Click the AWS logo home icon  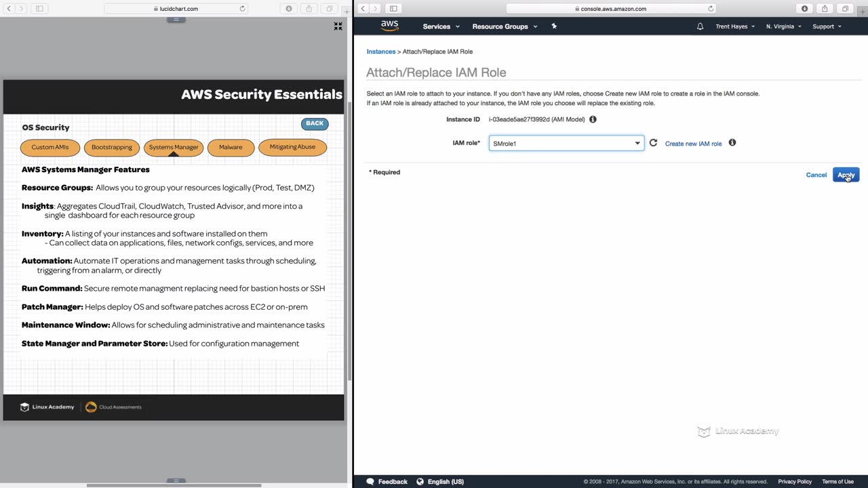pos(389,26)
